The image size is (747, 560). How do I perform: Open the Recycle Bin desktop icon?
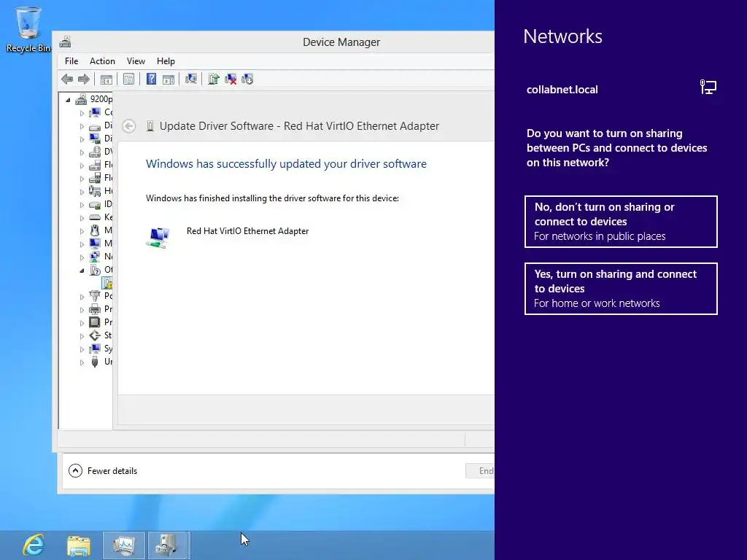pyautogui.click(x=28, y=29)
